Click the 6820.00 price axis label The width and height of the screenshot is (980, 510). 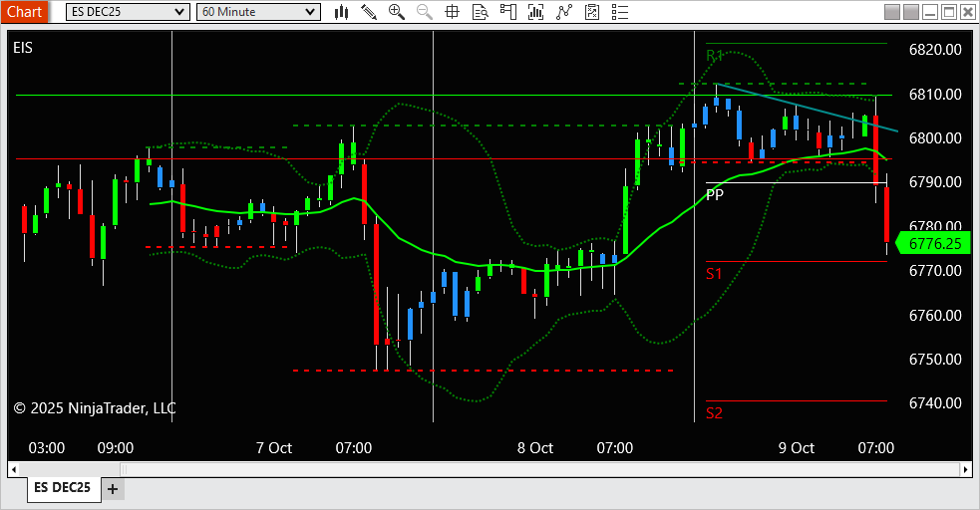935,50
